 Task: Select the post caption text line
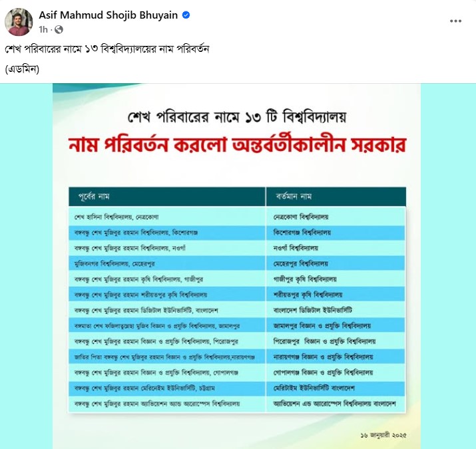click(x=108, y=51)
